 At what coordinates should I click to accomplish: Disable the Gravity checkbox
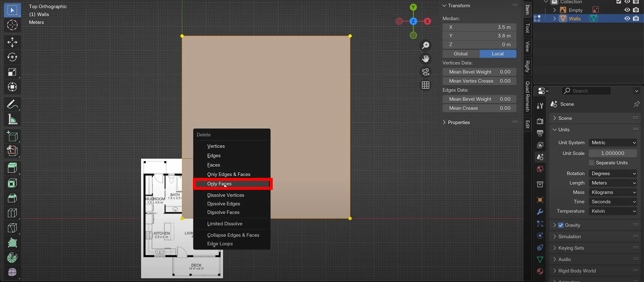tap(561, 225)
